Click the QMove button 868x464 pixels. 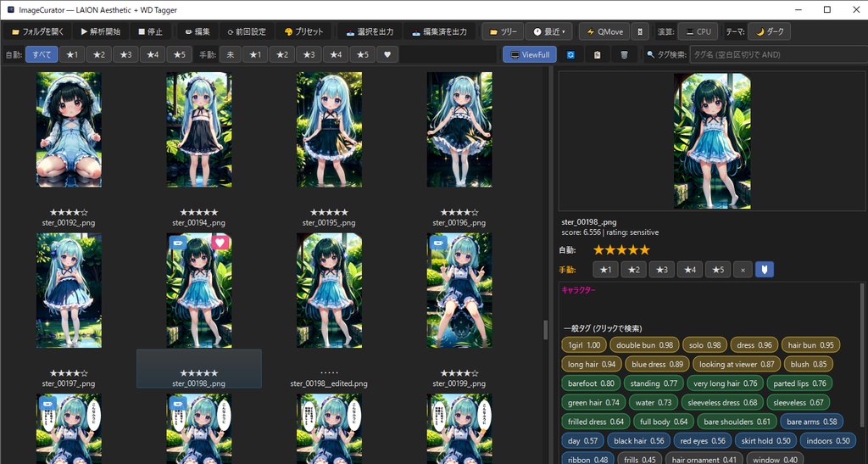pos(605,31)
